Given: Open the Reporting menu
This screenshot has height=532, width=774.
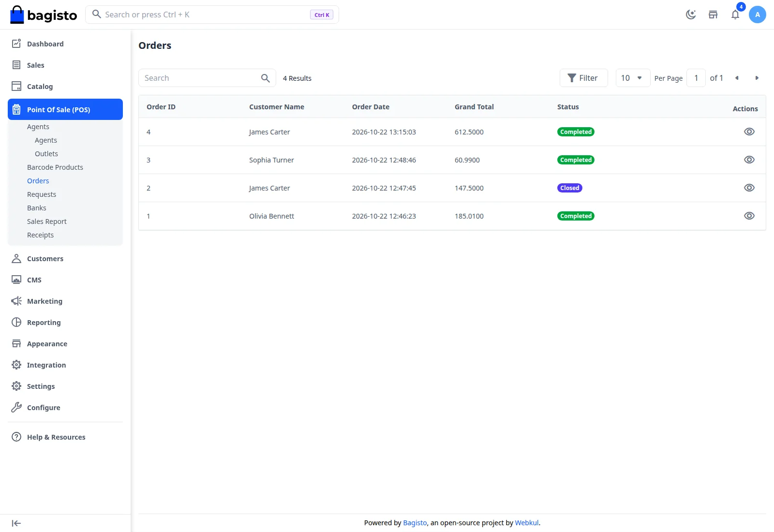Looking at the screenshot, I should 65,322.
